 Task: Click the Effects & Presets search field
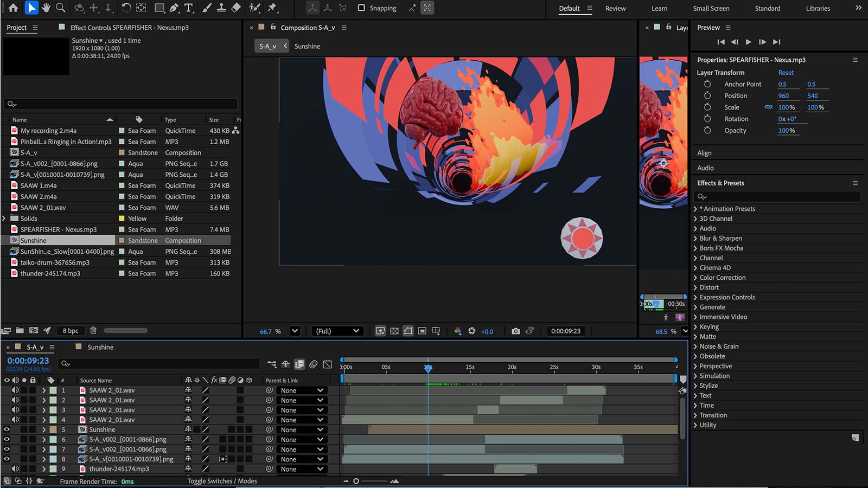coord(778,196)
